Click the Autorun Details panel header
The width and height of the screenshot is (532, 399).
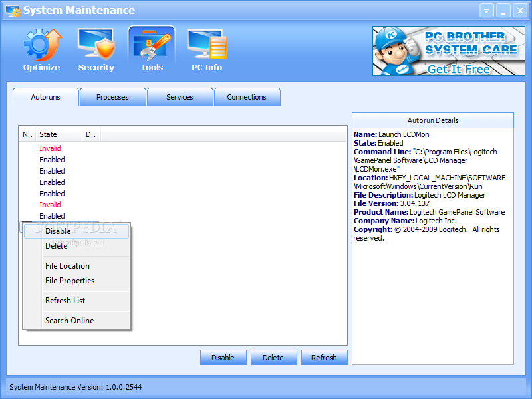(x=433, y=120)
